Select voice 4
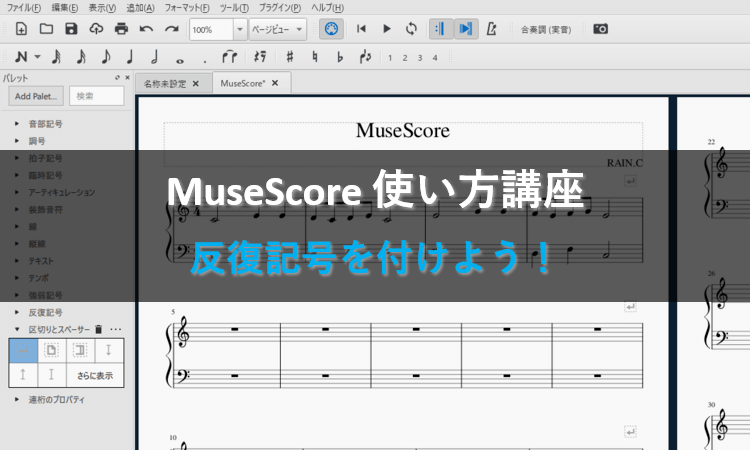 435,58
